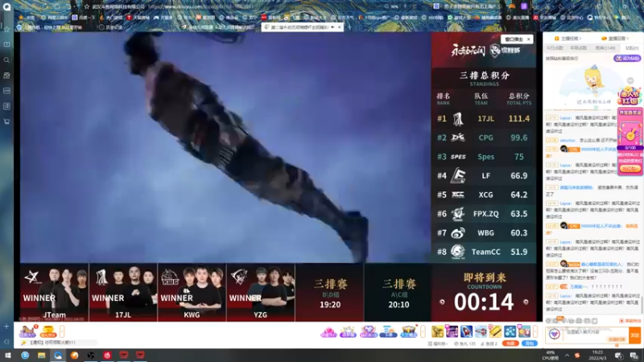Switch to the today's points ranking tab
Viewport: 644px width, 362px height.
tap(555, 48)
